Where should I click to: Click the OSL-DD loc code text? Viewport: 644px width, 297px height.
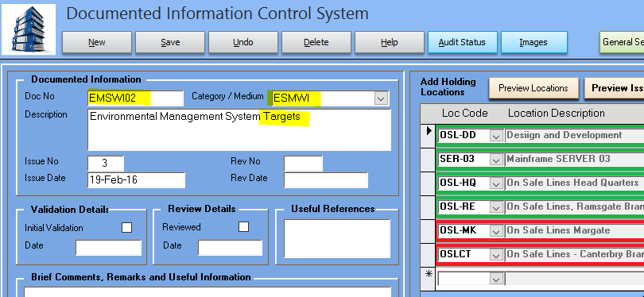pyautogui.click(x=457, y=135)
